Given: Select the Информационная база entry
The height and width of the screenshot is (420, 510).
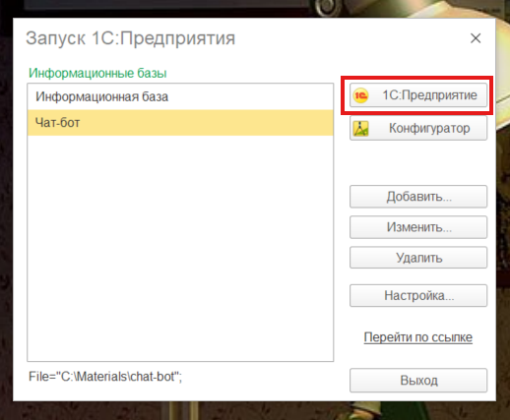Looking at the screenshot, I should pyautogui.click(x=180, y=96).
